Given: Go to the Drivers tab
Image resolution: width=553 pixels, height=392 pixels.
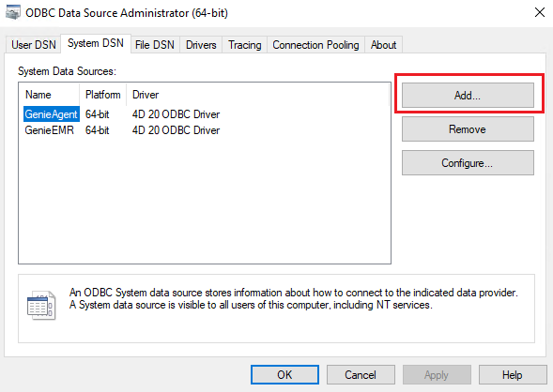Looking at the screenshot, I should coord(201,45).
